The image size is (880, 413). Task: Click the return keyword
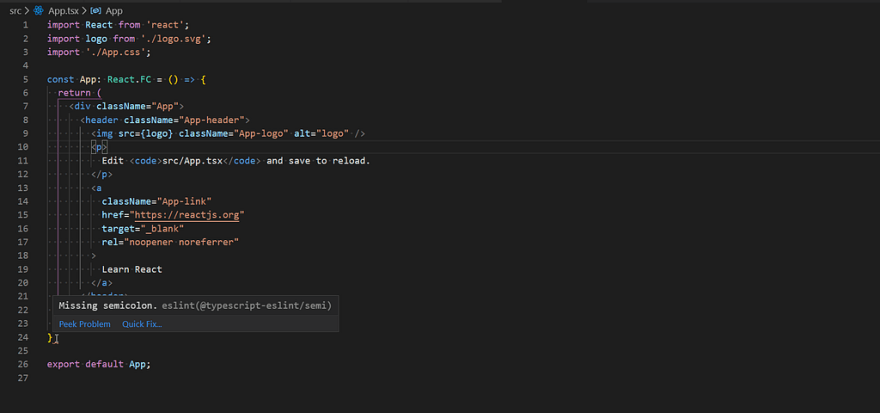coord(74,93)
